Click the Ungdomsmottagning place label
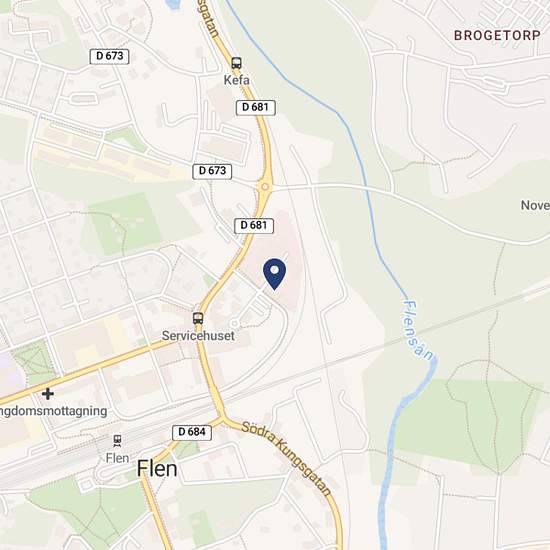The width and height of the screenshot is (550, 550). 53,411
